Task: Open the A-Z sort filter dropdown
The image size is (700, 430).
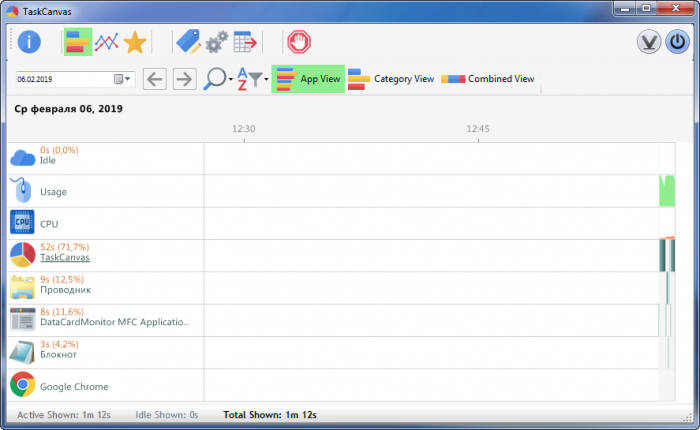Action: pyautogui.click(x=253, y=79)
